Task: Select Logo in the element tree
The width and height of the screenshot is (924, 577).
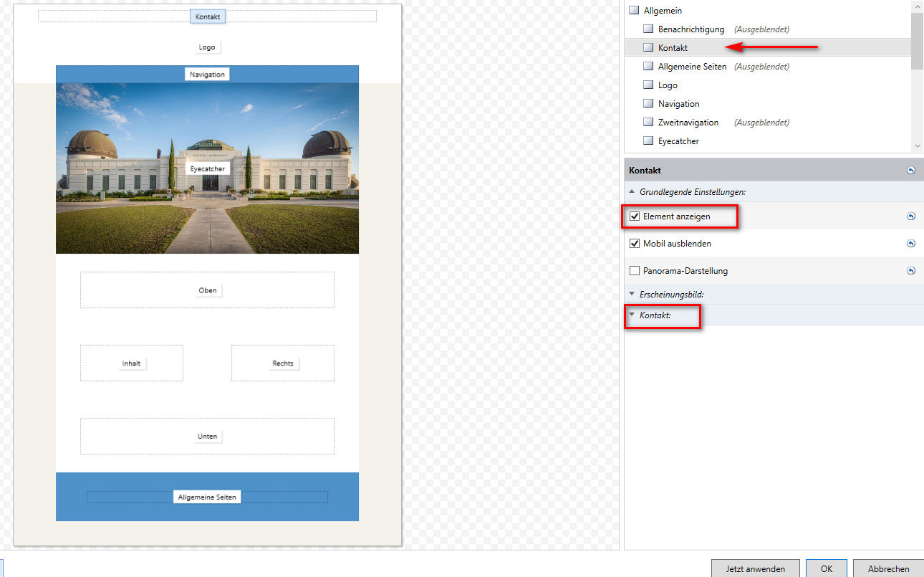Action: click(668, 85)
